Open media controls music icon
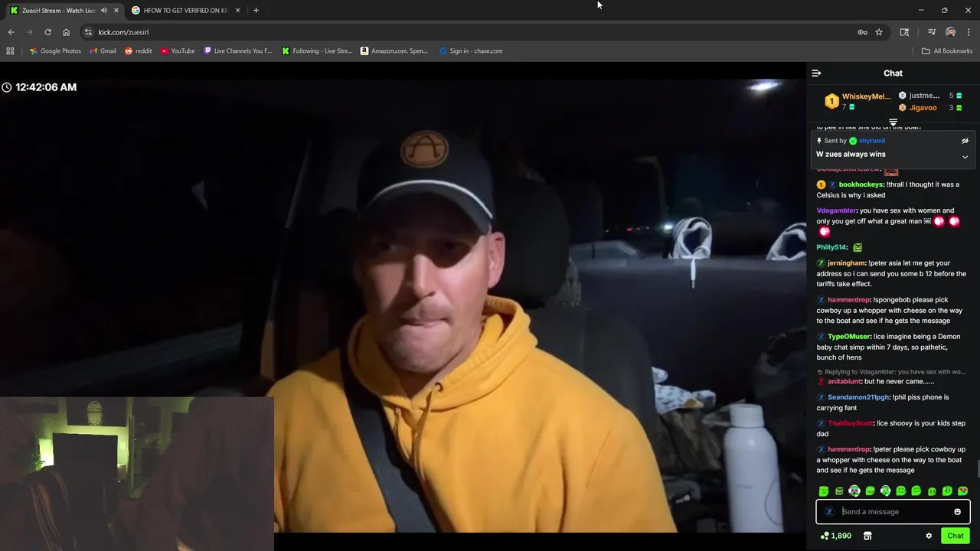Image resolution: width=980 pixels, height=551 pixels. point(932,32)
